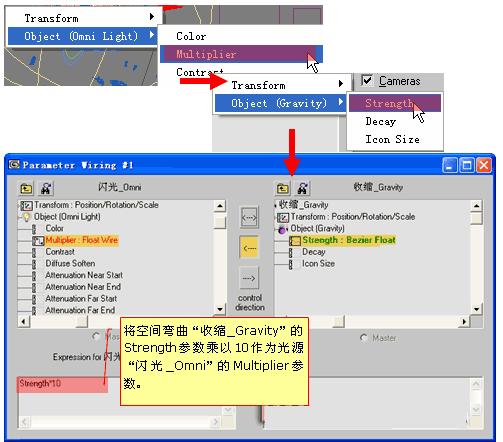
Task: Click transform icon beside Gravity Transform row
Action: [283, 217]
